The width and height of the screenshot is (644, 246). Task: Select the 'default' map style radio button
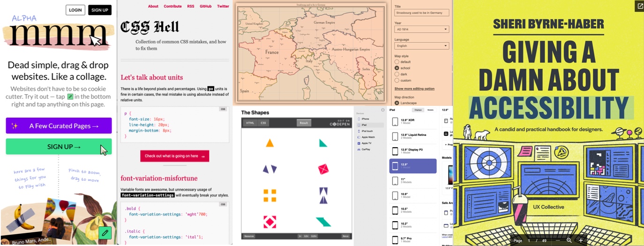397,62
